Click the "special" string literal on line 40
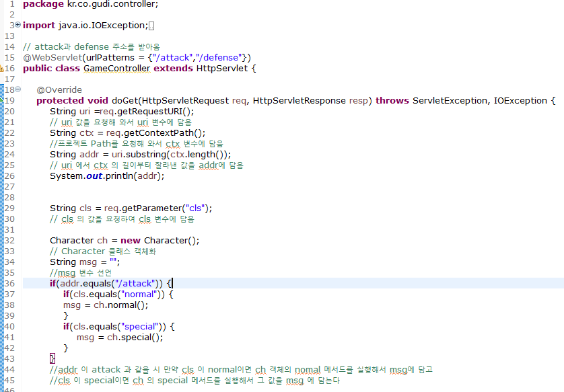The width and height of the screenshot is (564, 392). pos(140,327)
